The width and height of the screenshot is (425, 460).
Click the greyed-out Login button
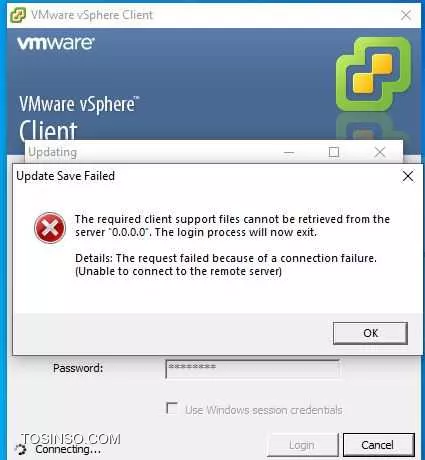(x=302, y=445)
